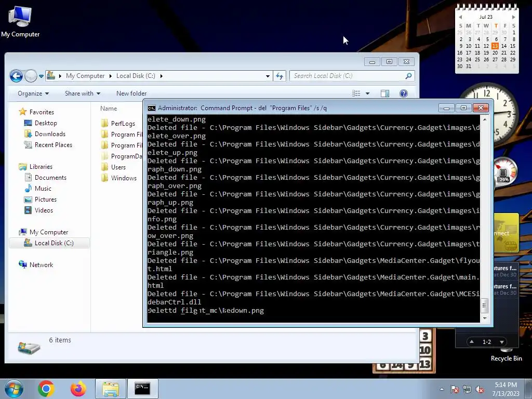The width and height of the screenshot is (532, 399).
Task: Expand the arrow after My Computer breadcrumb
Action: pyautogui.click(x=110, y=76)
